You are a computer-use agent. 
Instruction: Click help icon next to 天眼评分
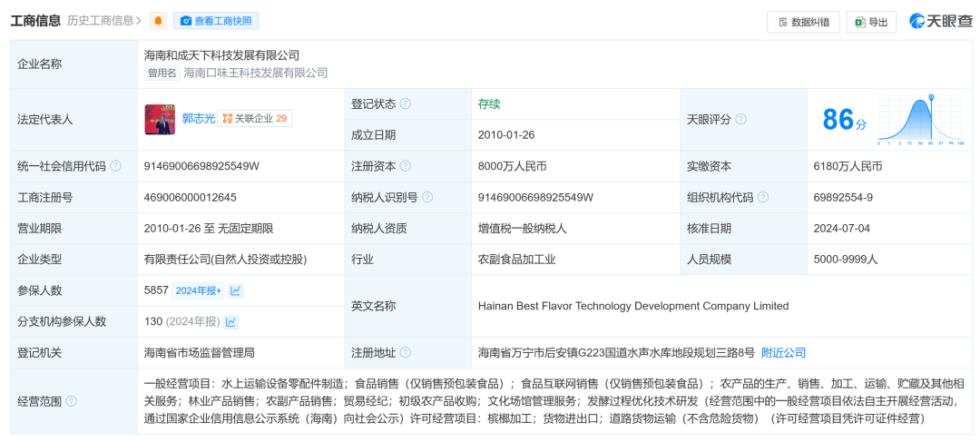pos(740,120)
